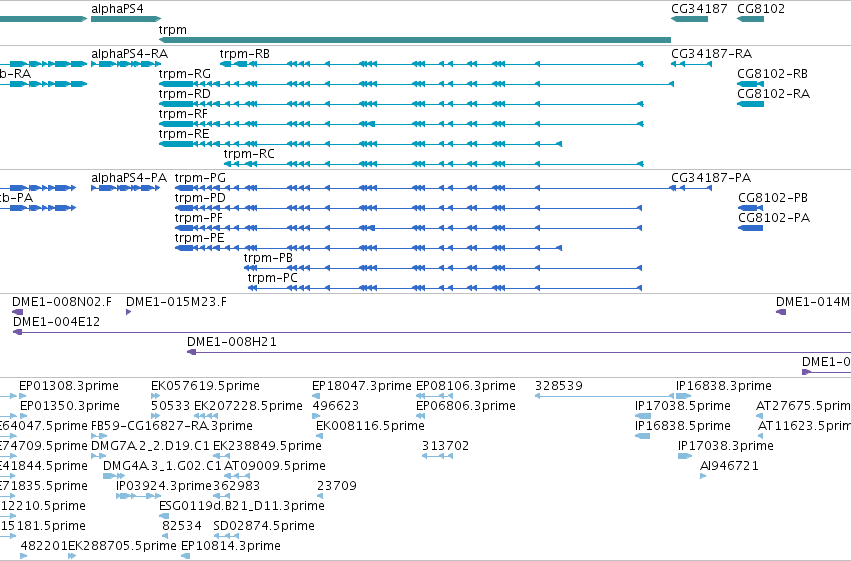Select transcript trpm-RD label

(x=185, y=94)
